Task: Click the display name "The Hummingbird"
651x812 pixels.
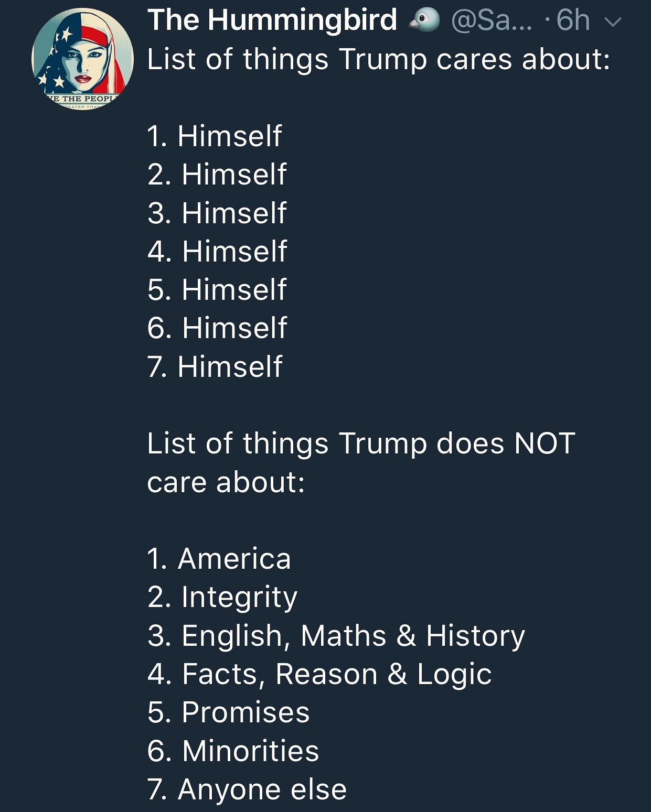Action: point(272,20)
